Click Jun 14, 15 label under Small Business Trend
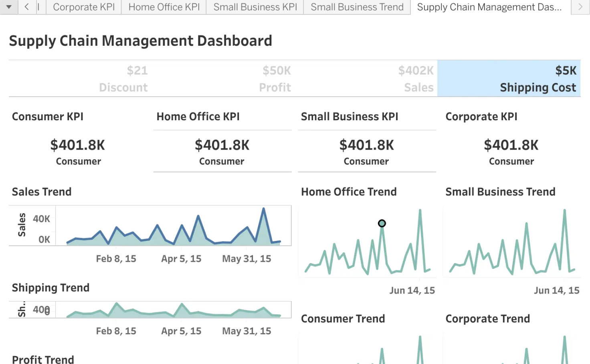Screen dimensions: 590x364 (557, 291)
